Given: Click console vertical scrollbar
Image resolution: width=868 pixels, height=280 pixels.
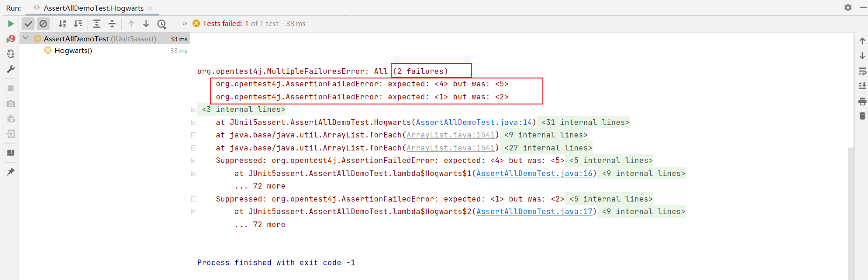Looking at the screenshot, I should tap(851, 209).
